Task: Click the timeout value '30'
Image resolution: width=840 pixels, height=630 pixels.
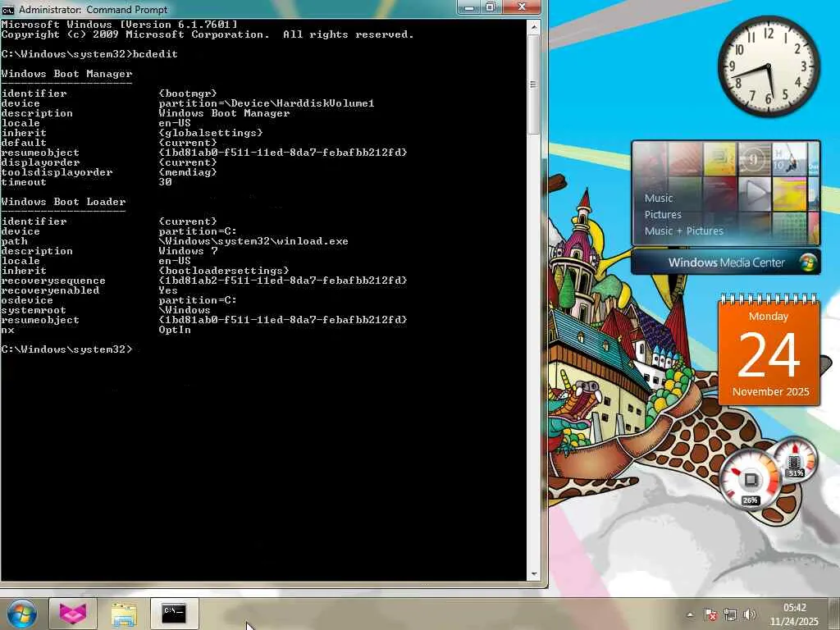Action: [x=165, y=182]
